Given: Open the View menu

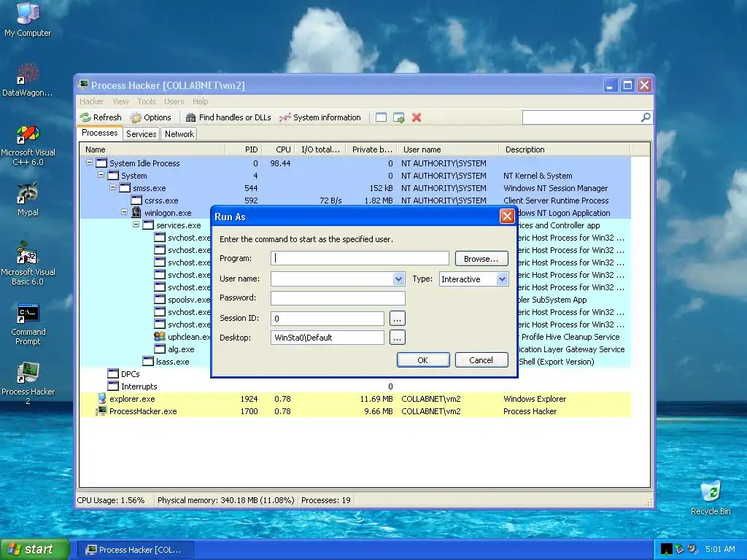Looking at the screenshot, I should click(x=120, y=101).
